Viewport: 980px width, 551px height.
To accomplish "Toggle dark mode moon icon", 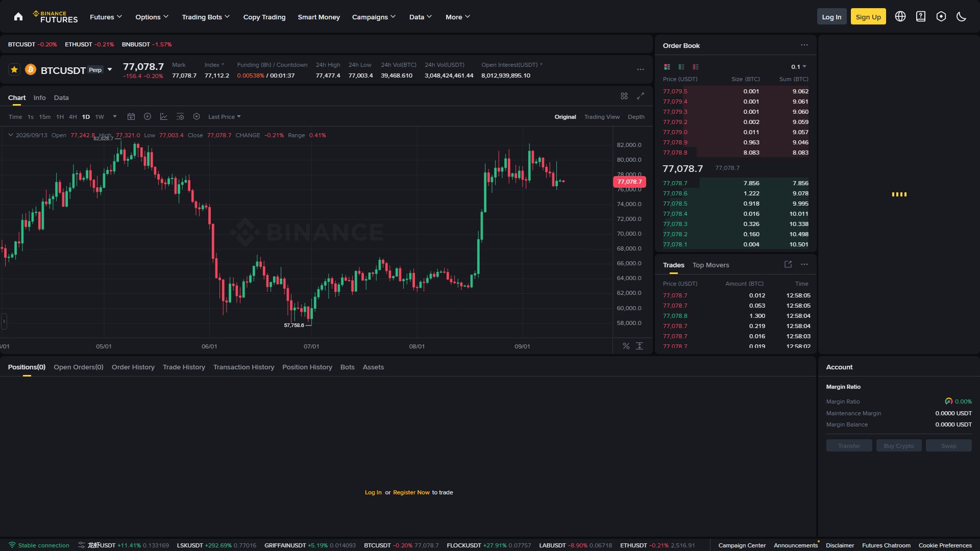I will (962, 17).
